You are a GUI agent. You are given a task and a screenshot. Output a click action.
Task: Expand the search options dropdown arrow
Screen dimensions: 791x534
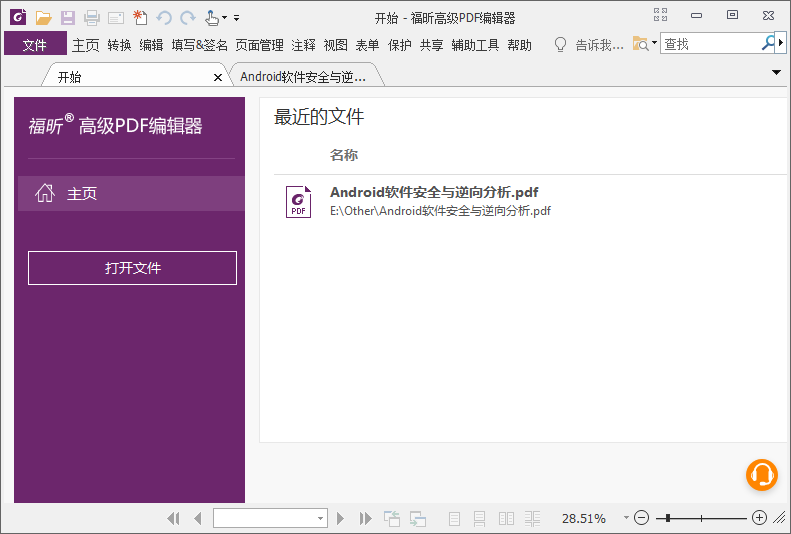click(654, 43)
